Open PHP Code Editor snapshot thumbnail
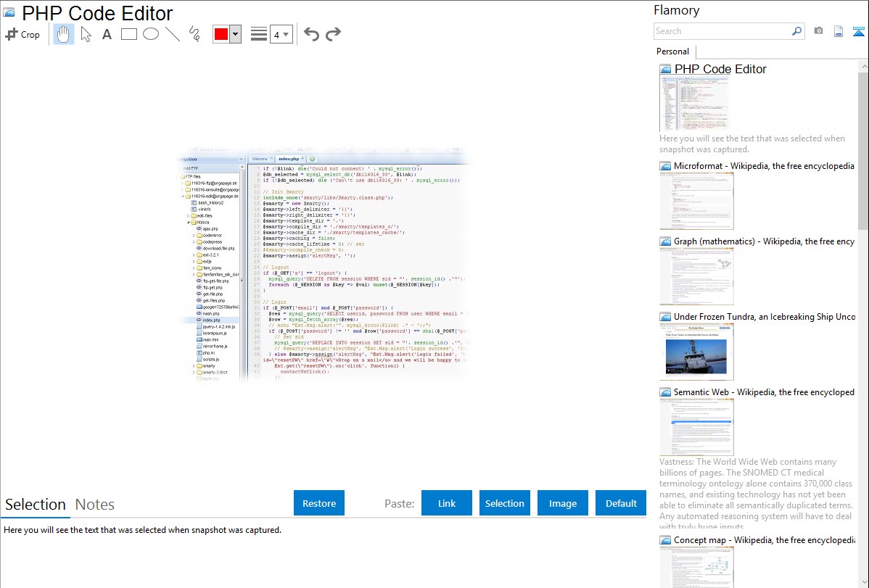Image resolution: width=869 pixels, height=588 pixels. click(x=694, y=104)
